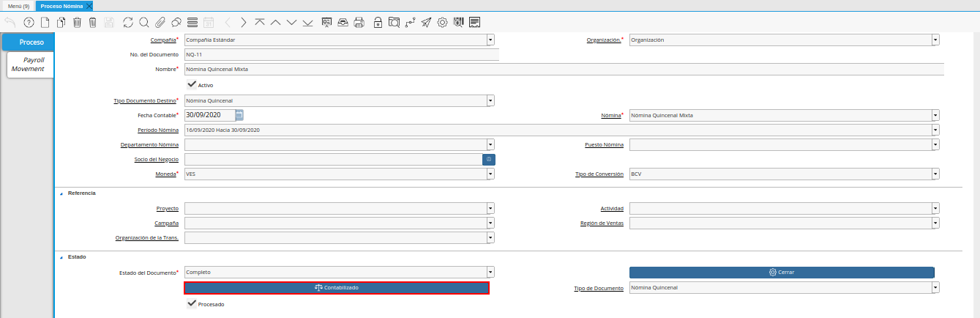Open the Campaña dropdown

[490, 223]
